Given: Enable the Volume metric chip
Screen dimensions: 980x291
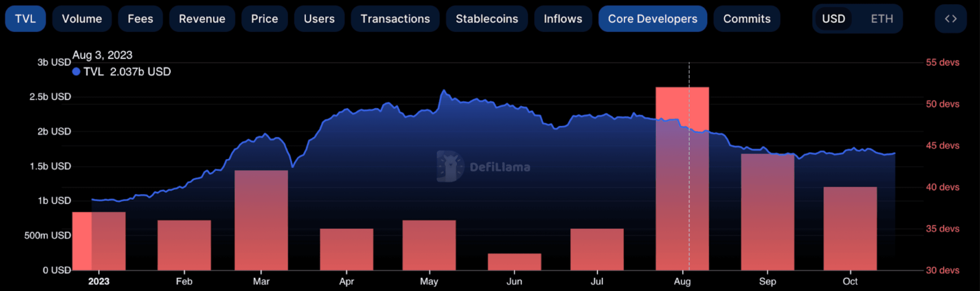Looking at the screenshot, I should pos(82,19).
